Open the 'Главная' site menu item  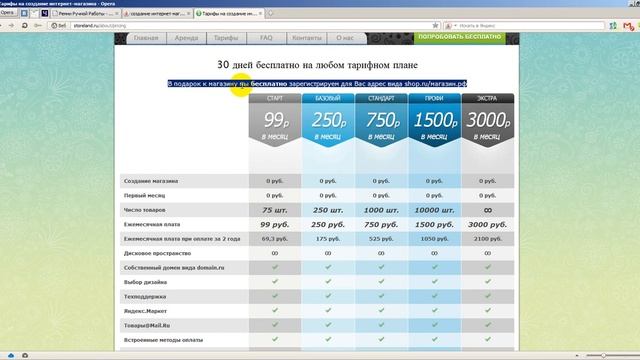(x=146, y=38)
